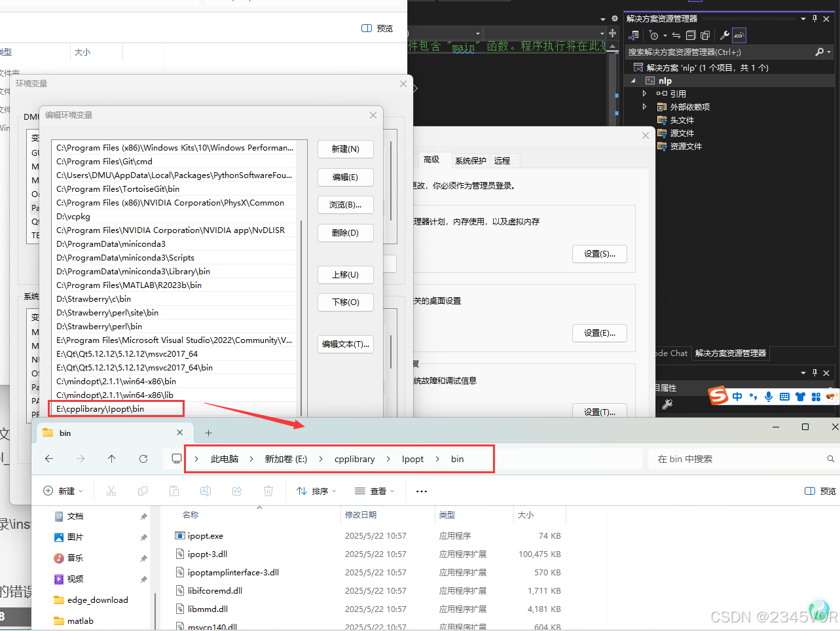Toggle Chinese/English mode on Sogou input bar
The height and width of the screenshot is (631, 840).
coord(737,396)
